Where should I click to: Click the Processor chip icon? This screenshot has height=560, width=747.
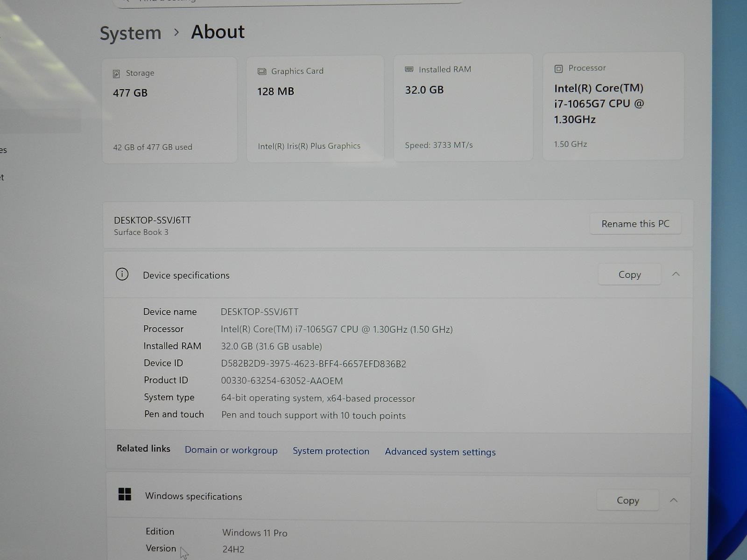[558, 69]
